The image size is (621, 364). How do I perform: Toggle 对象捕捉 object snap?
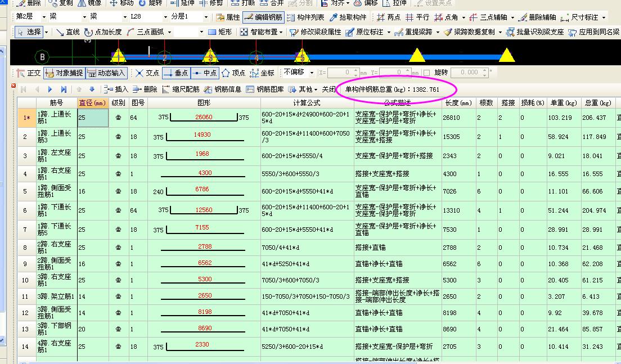(64, 73)
